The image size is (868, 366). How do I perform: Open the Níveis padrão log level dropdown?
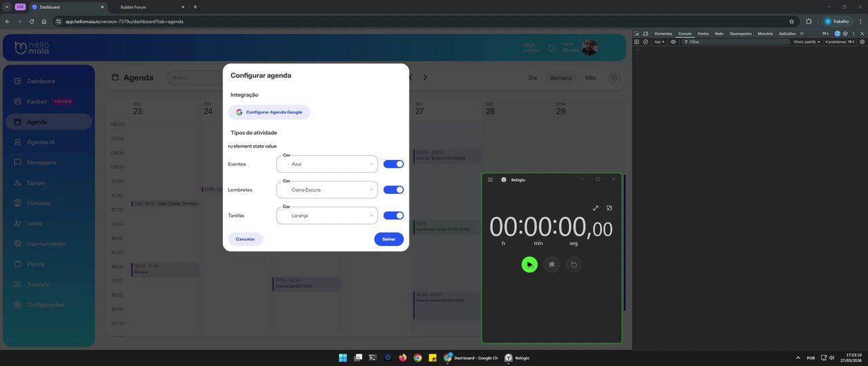807,42
